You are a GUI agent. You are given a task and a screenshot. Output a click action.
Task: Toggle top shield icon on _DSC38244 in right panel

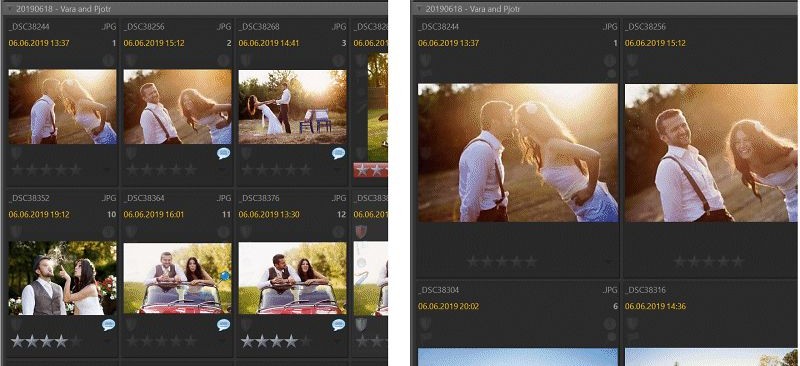point(425,60)
